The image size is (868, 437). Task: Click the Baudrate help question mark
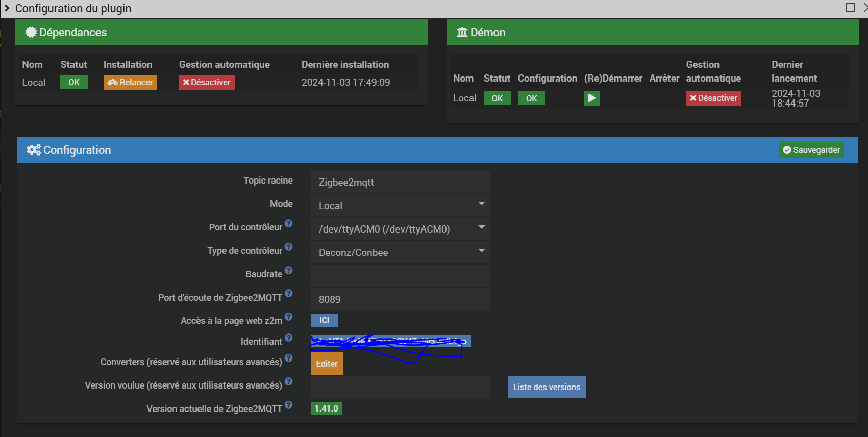tap(288, 270)
